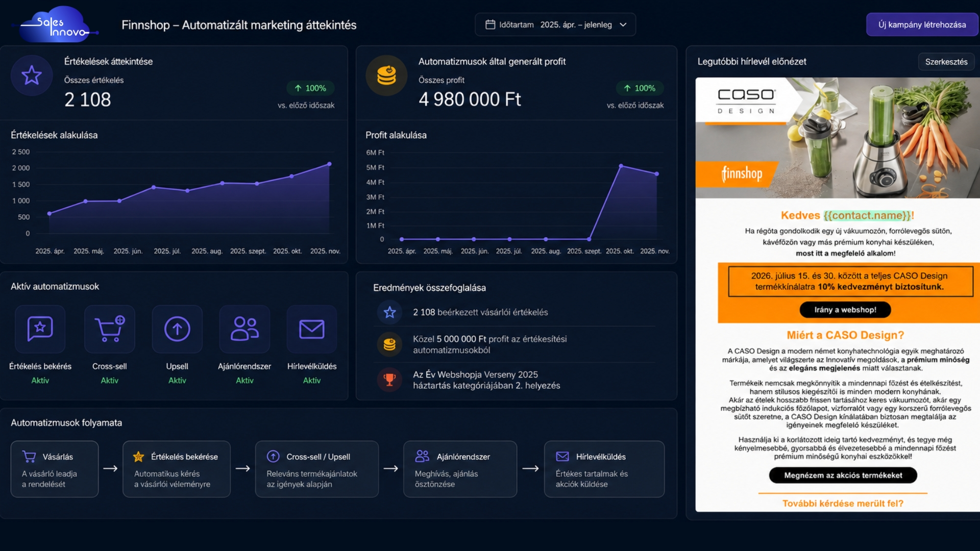Screen dimensions: 980x551
Task: Click the CASO Design newsletter header image
Action: (x=838, y=138)
